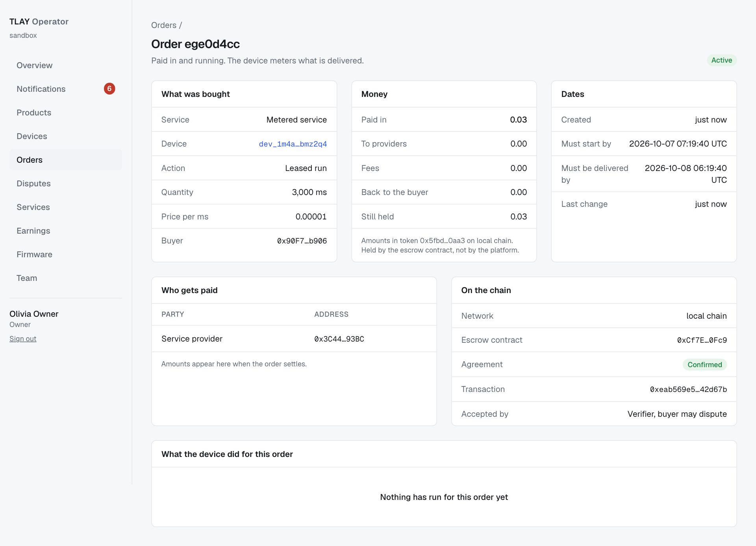Click the Confirmed agreement badge
Viewport: 756px width, 546px height.
click(705, 365)
